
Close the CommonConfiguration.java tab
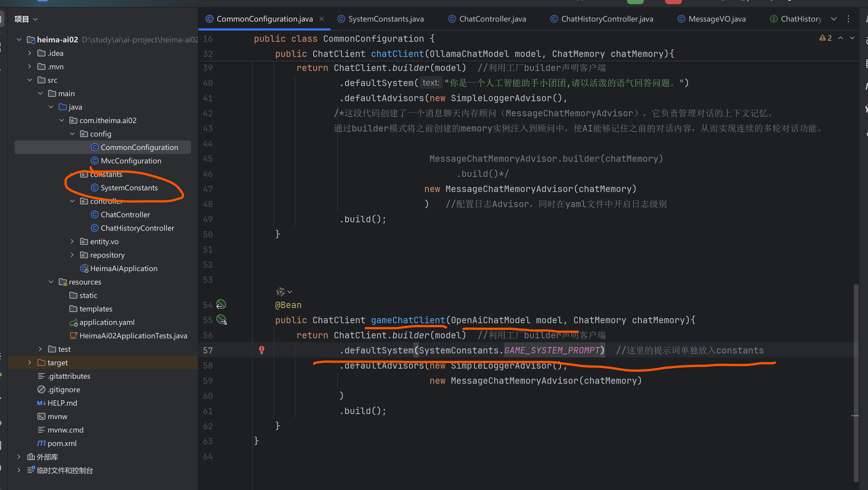tap(321, 19)
